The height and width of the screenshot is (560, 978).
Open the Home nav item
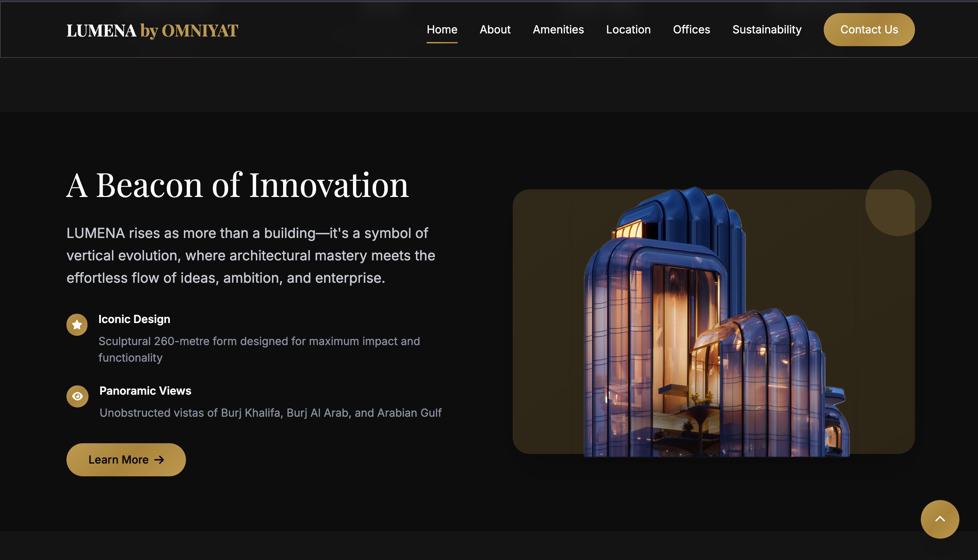pos(442,30)
